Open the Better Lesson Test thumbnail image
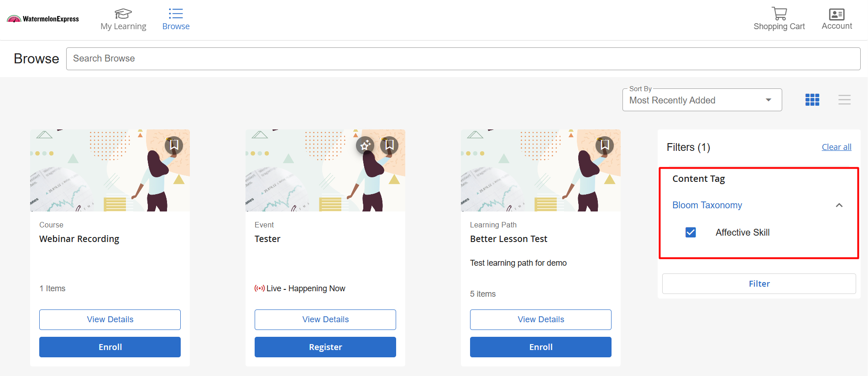The height and width of the screenshot is (376, 868). 541,170
